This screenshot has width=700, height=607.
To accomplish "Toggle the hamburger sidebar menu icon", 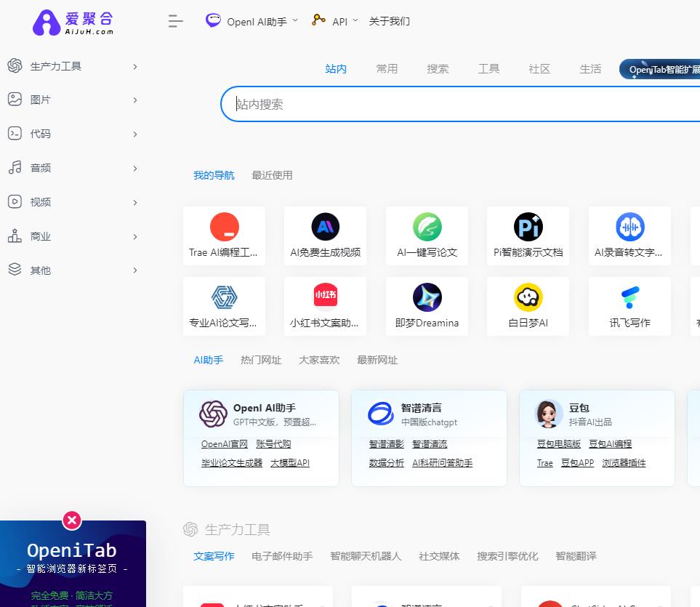I will [175, 21].
